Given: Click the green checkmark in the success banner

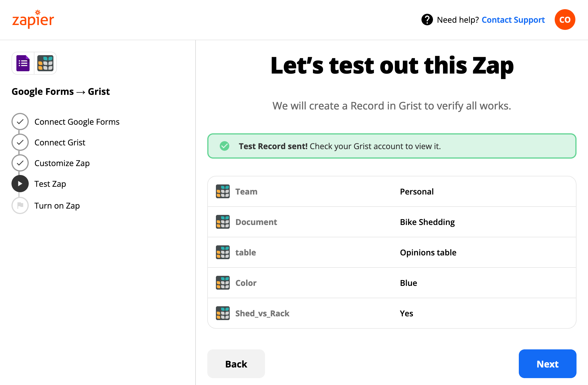Looking at the screenshot, I should [x=225, y=146].
